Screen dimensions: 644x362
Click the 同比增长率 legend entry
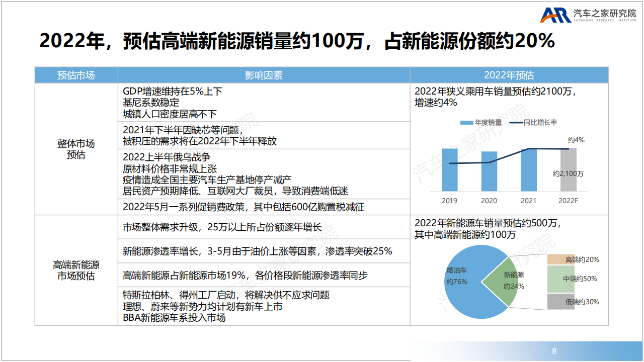point(533,123)
